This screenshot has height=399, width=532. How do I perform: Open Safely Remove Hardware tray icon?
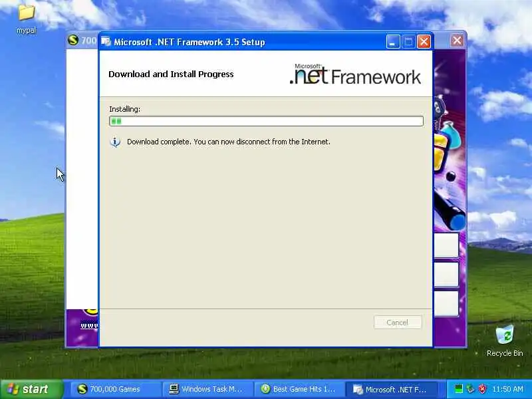pos(470,388)
